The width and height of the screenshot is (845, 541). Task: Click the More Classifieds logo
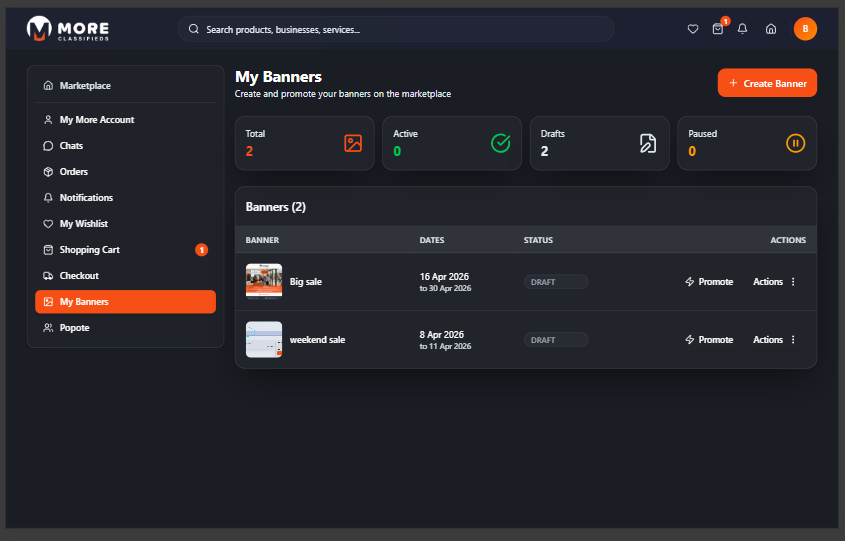click(x=68, y=29)
